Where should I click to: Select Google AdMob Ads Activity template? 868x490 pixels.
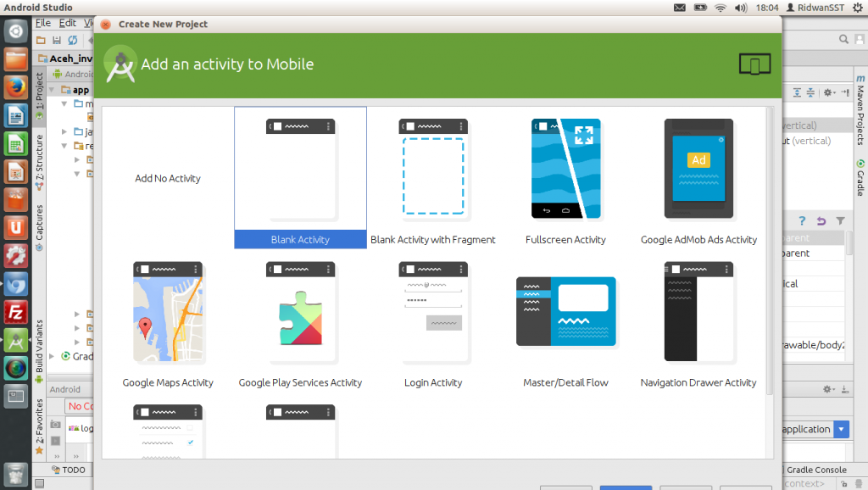point(698,177)
